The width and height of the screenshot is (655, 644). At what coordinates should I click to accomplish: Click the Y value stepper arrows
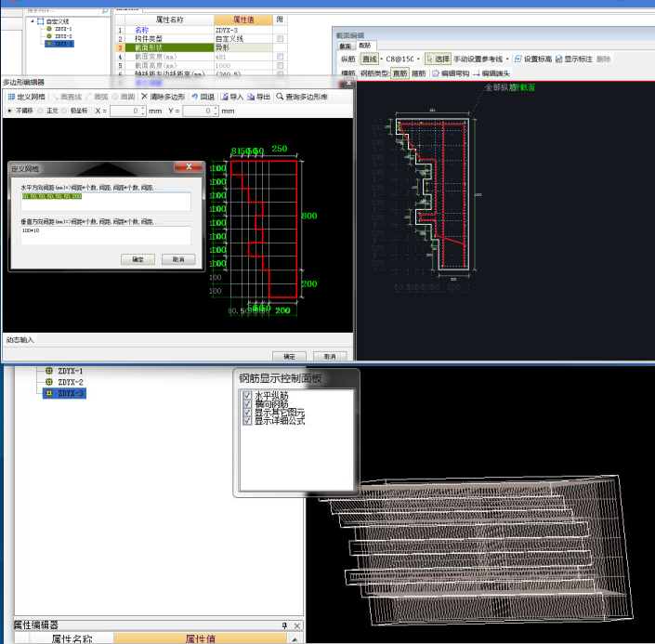point(216,111)
